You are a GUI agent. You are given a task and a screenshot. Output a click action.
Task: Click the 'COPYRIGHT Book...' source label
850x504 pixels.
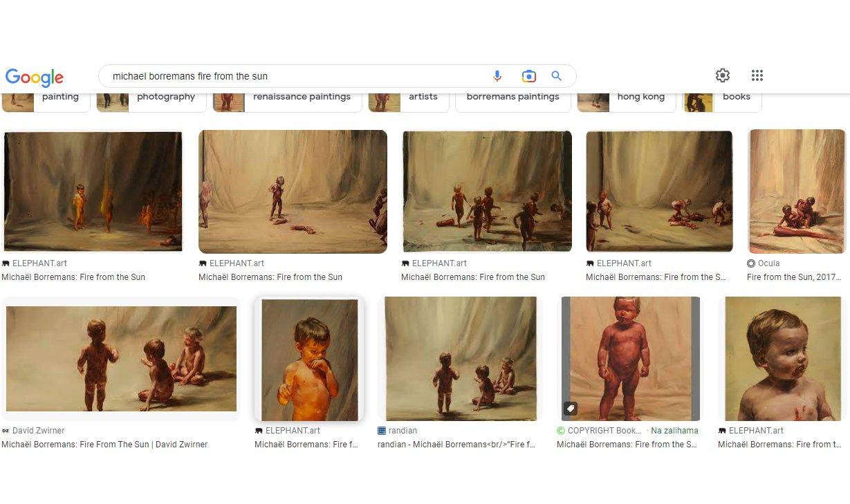[604, 431]
